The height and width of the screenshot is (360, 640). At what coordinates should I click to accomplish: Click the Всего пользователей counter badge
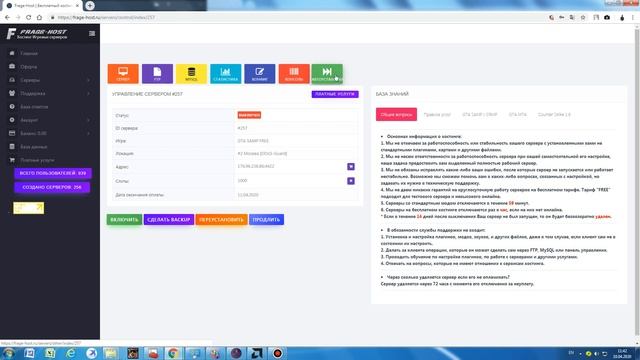click(x=53, y=173)
